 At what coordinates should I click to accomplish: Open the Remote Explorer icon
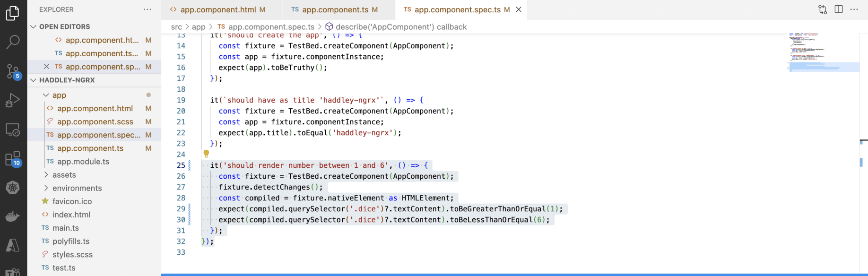coord(13,129)
